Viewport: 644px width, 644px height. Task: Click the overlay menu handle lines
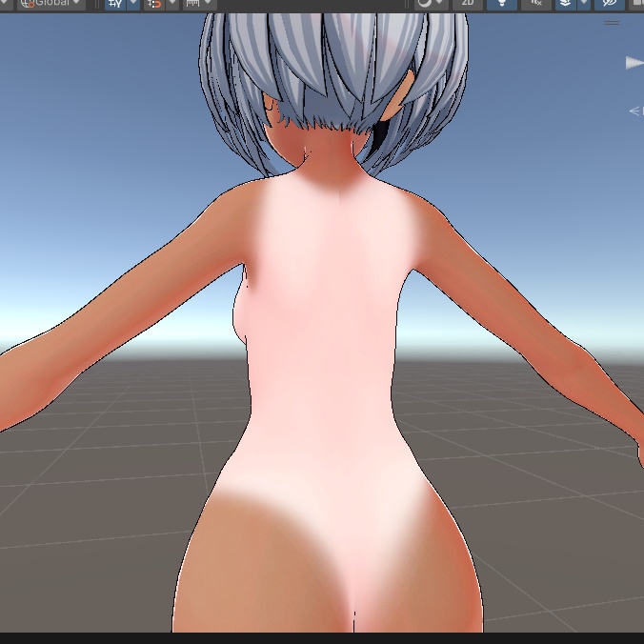(612, 23)
